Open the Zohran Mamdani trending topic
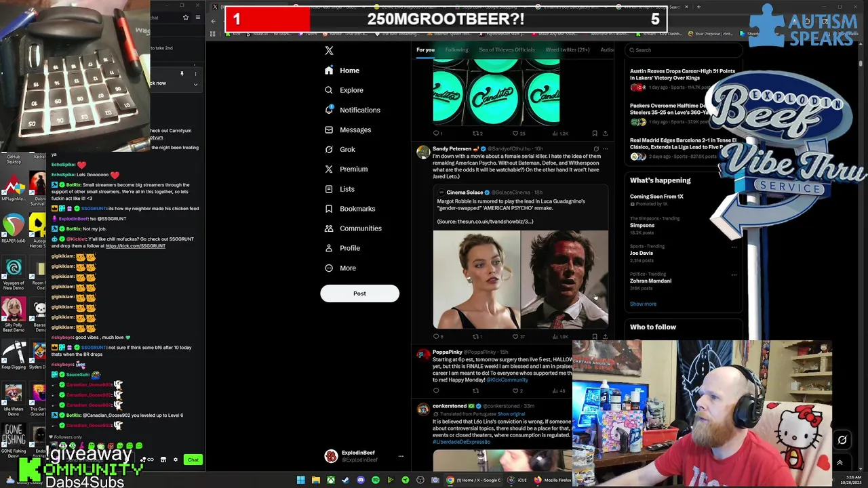 (x=682, y=281)
